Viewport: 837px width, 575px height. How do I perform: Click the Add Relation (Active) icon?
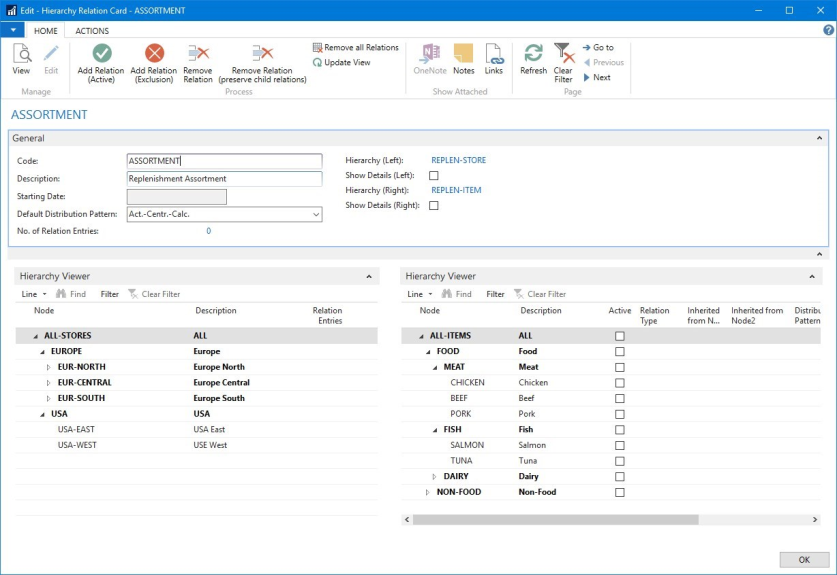coord(101,54)
